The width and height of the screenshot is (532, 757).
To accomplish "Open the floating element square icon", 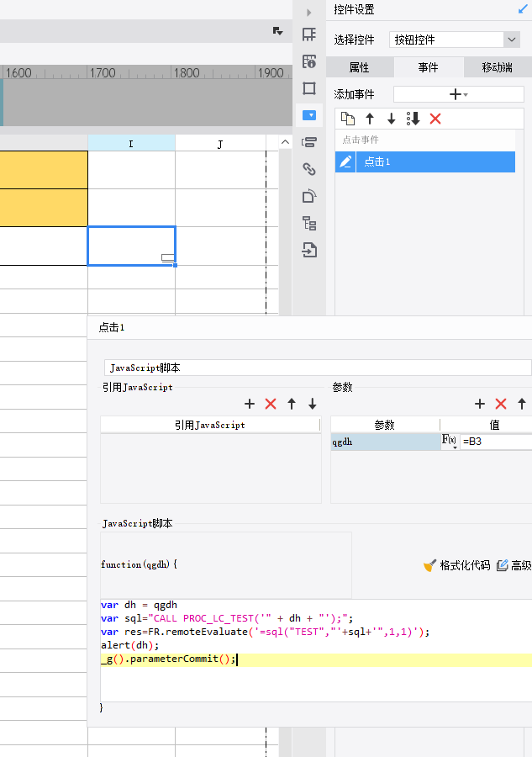I will click(309, 88).
